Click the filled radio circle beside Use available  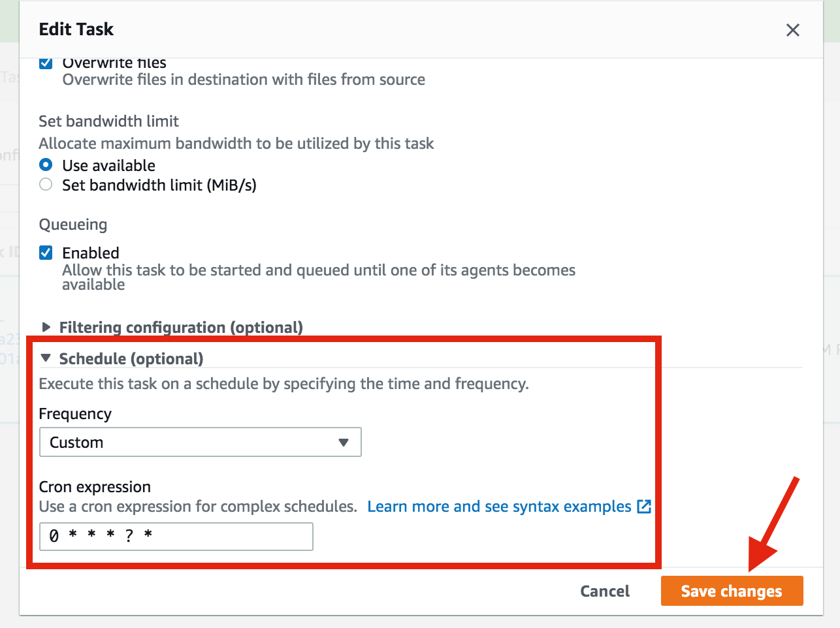pyautogui.click(x=46, y=165)
